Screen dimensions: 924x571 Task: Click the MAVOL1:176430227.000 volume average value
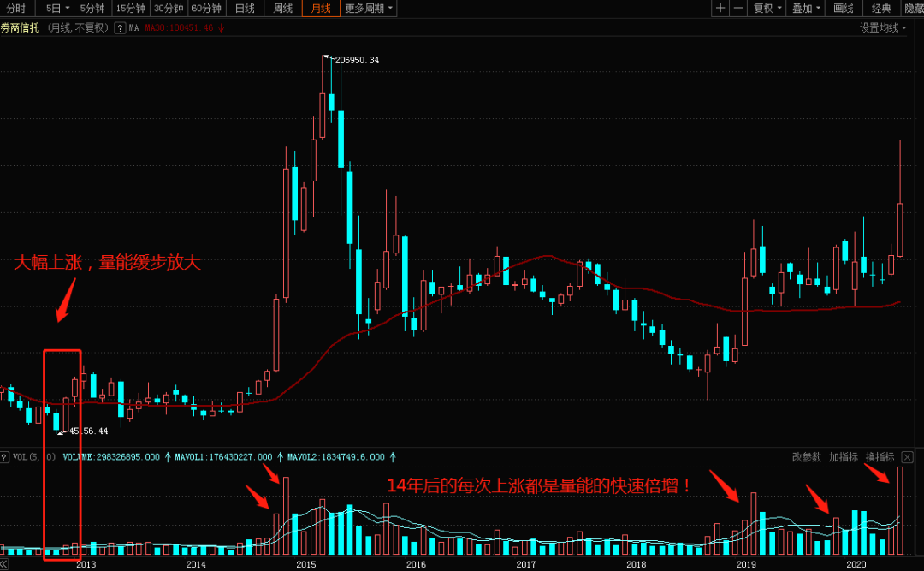[x=223, y=457]
